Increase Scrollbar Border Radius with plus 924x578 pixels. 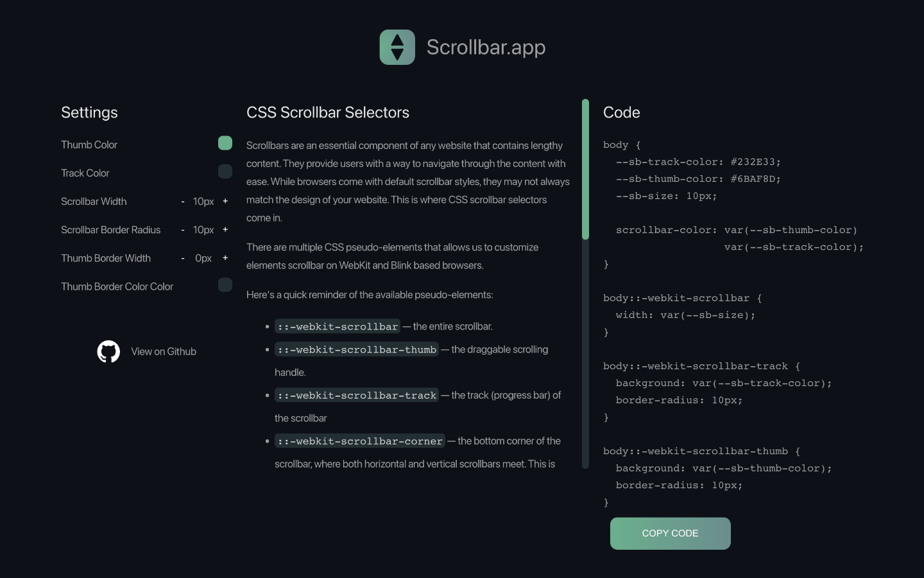click(225, 229)
